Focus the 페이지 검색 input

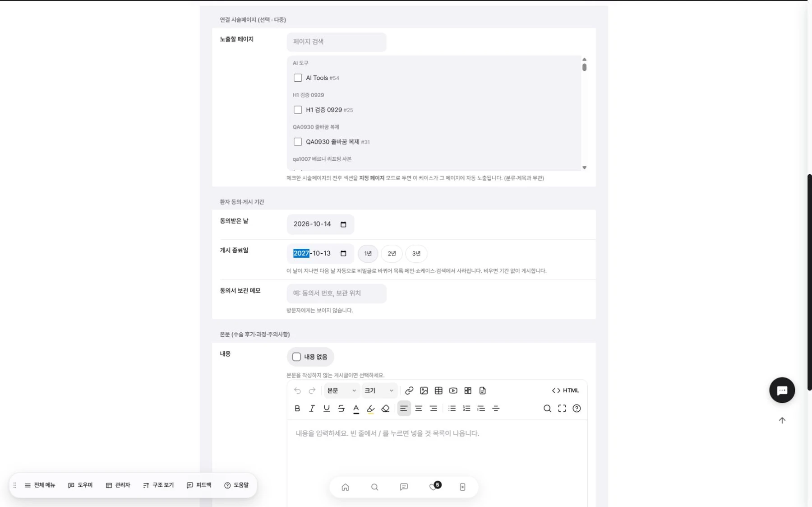pyautogui.click(x=337, y=42)
